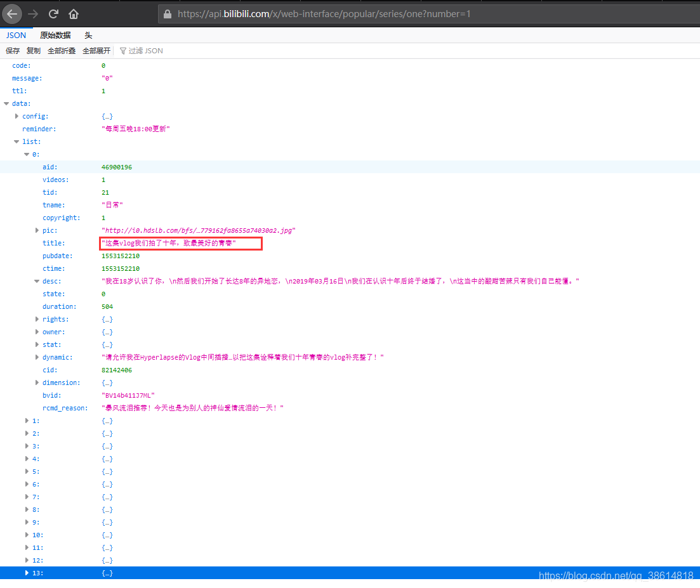Expand list item 5
Screen dimensions: 700x588
27,471
